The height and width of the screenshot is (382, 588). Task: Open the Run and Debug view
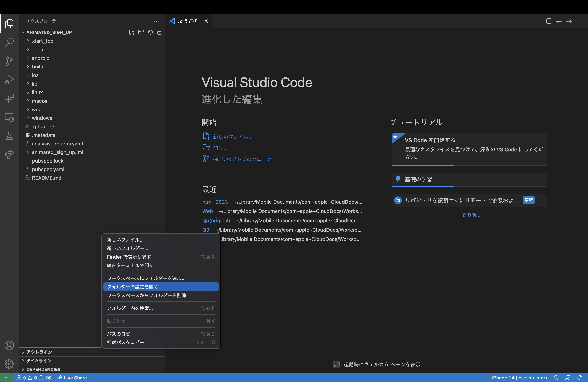[x=9, y=80]
